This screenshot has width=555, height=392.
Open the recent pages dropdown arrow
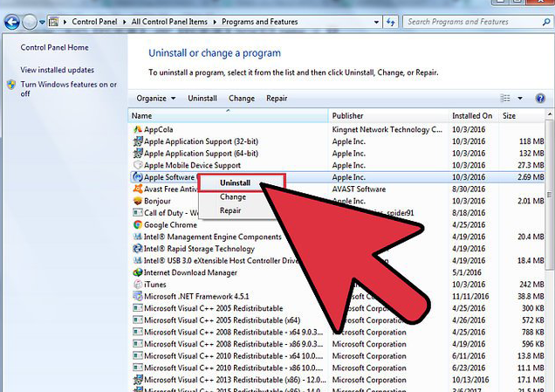pyautogui.click(x=42, y=23)
